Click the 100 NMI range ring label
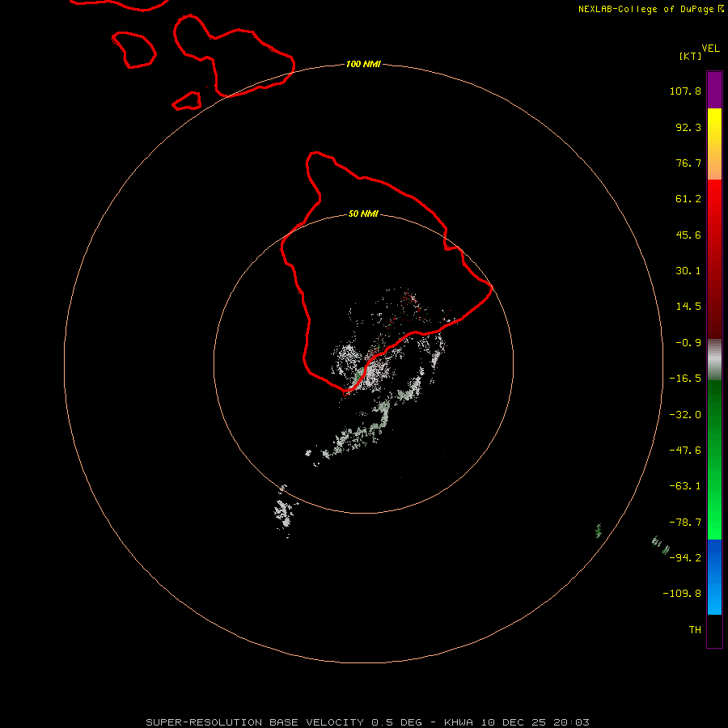The image size is (728, 728). tap(363, 64)
